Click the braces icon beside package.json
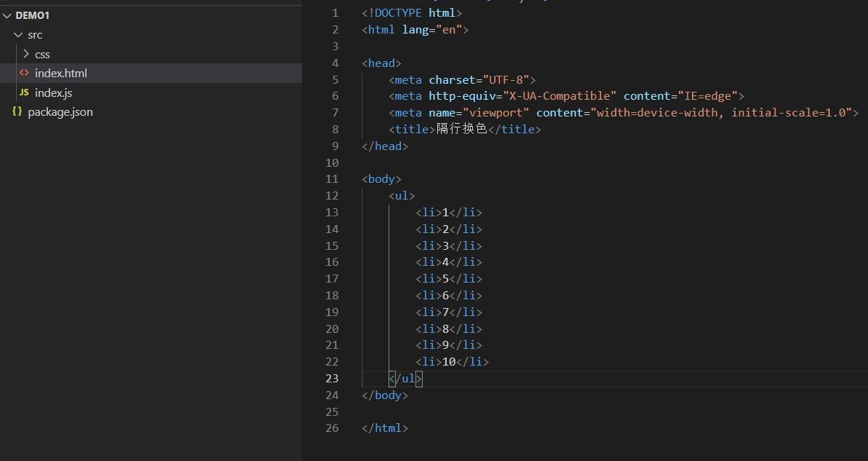This screenshot has width=868, height=461. pyautogui.click(x=17, y=111)
